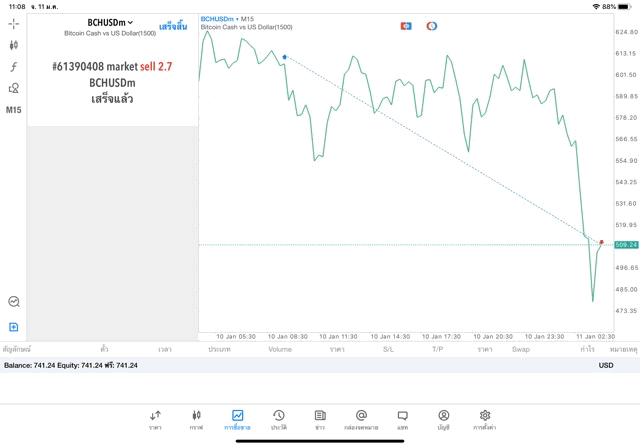Viewport: 640px width, 447px height.
Task: Open the M15 timeframe selector
Action: pyautogui.click(x=14, y=110)
